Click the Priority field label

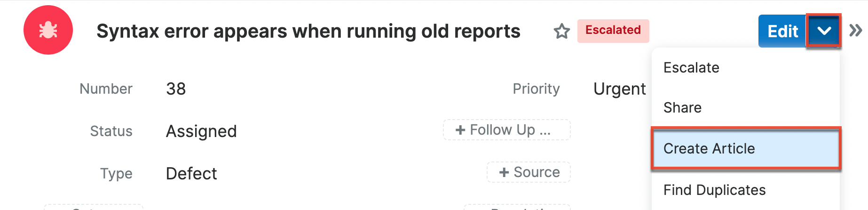(x=536, y=89)
